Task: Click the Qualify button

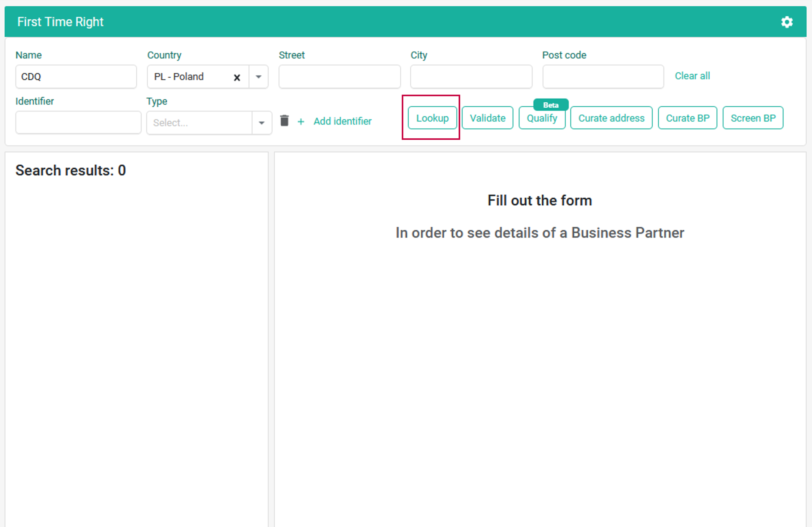Action: (542, 118)
